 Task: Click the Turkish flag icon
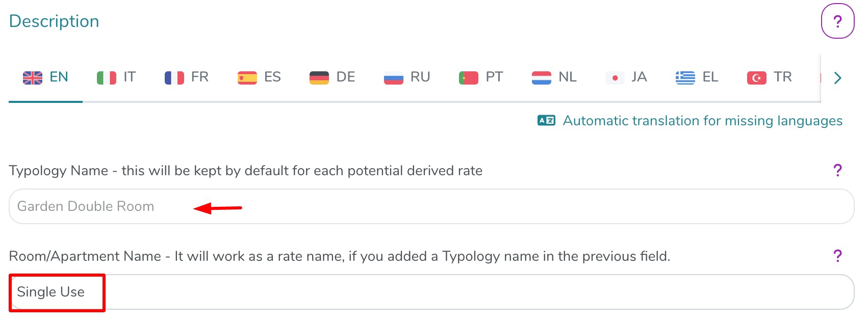coord(757,77)
